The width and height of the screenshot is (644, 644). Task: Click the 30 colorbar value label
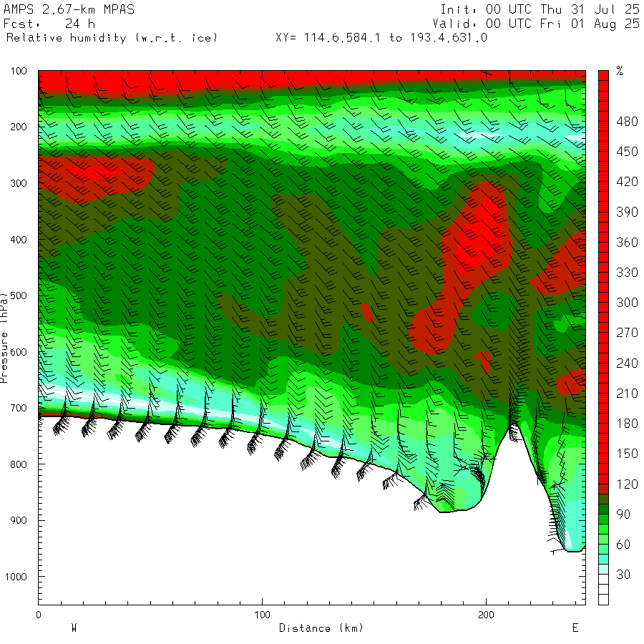pos(623,575)
